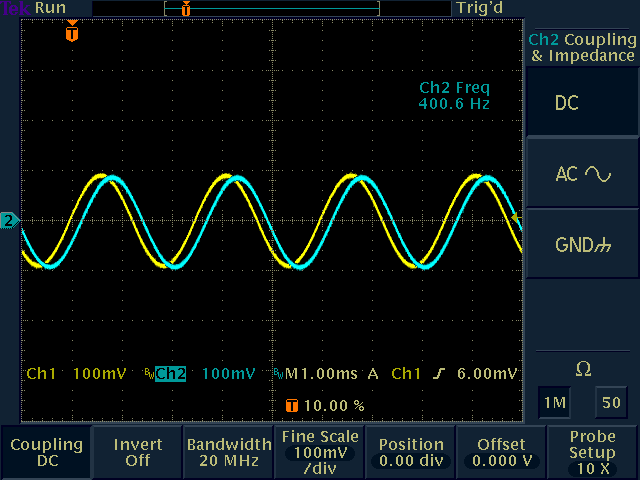The width and height of the screenshot is (640, 480).
Task: Open Bandwidth 20 MHz menu
Action: 228,452
